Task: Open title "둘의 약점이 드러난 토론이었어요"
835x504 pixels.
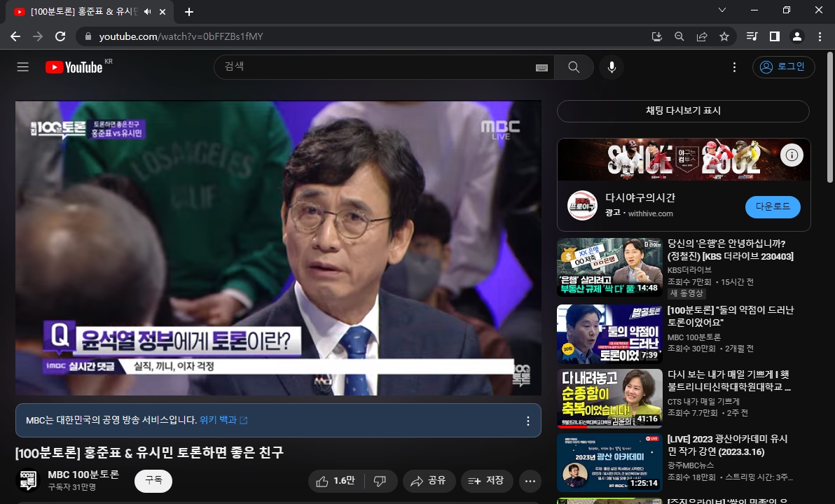Action: (x=731, y=316)
